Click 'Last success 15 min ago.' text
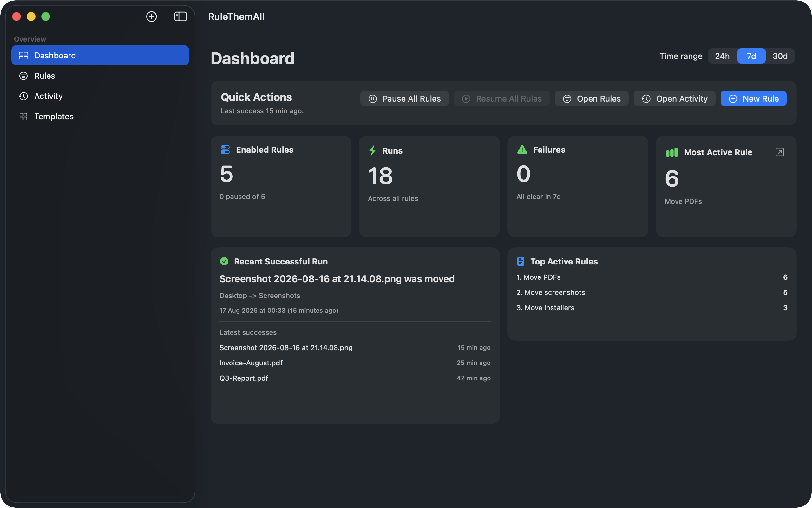Screen dimensions: 812x508 262,111
